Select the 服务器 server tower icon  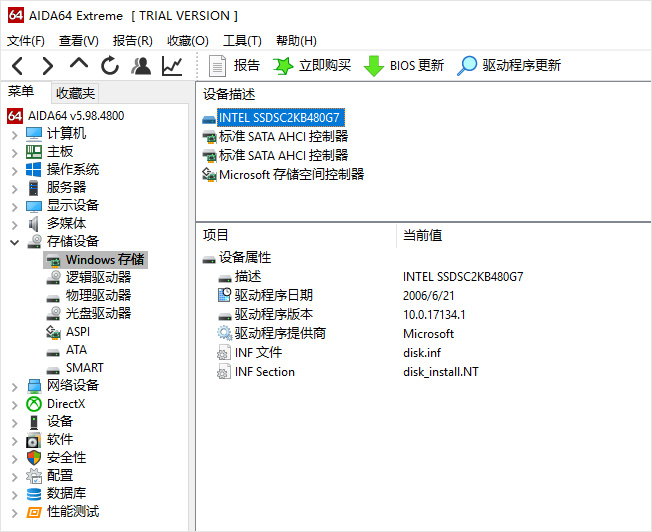tap(34, 188)
